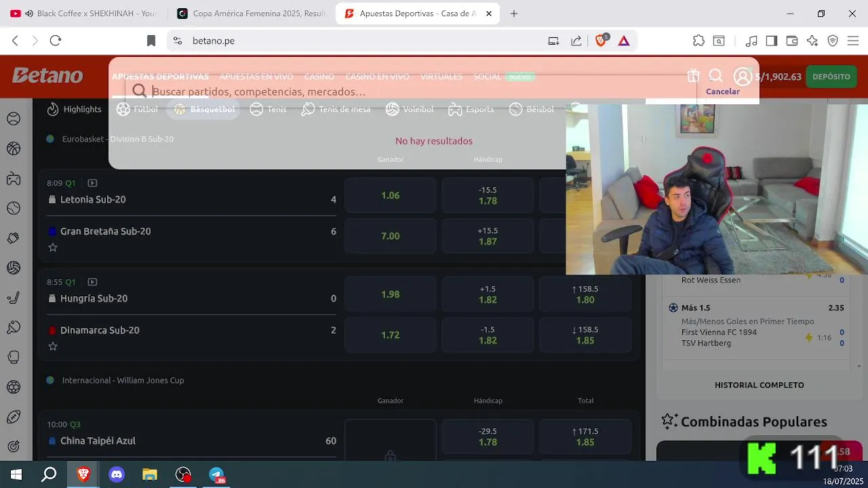Click the magnifier search icon in header
Viewport: 868px width, 488px height.
point(716,76)
